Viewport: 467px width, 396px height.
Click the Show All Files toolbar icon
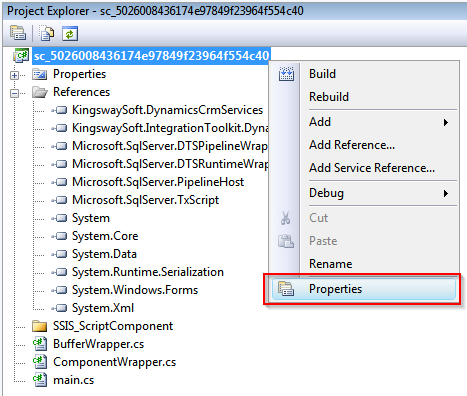[47, 33]
